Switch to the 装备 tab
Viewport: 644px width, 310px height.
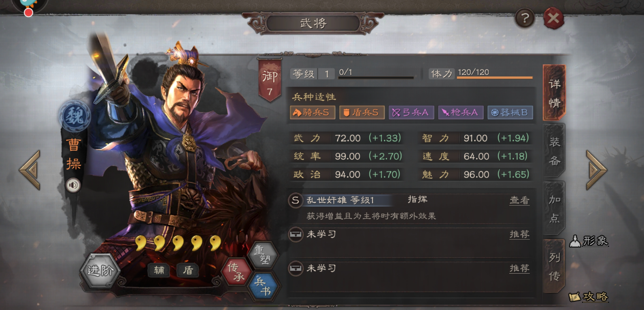pyautogui.click(x=554, y=151)
